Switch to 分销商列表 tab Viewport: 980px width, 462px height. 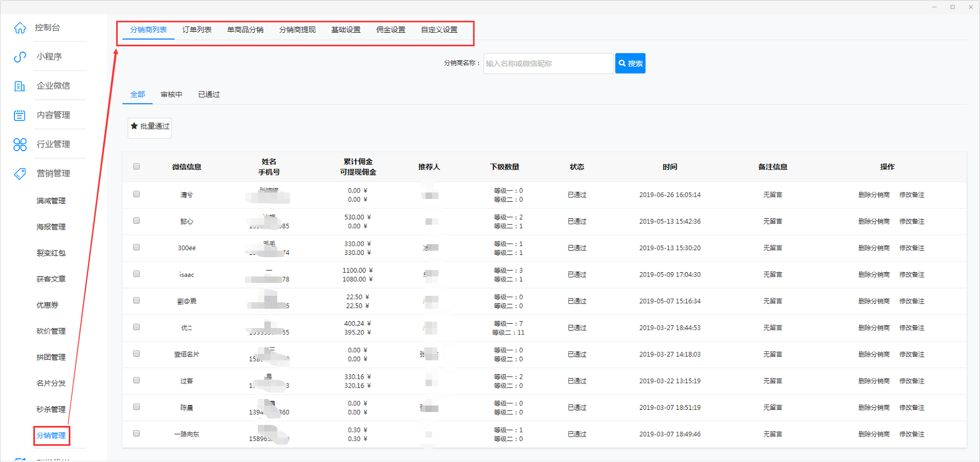tap(148, 30)
